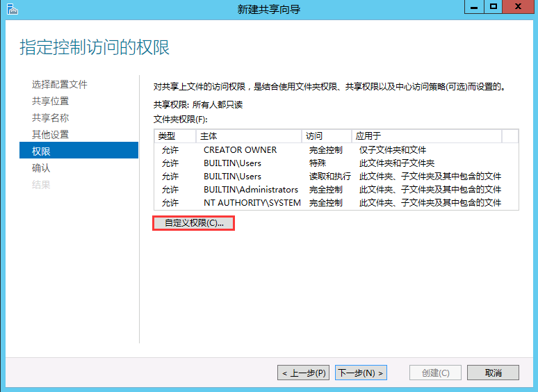This screenshot has height=392, width=538.
Task: Go to 下一步(N) page
Action: (x=361, y=373)
